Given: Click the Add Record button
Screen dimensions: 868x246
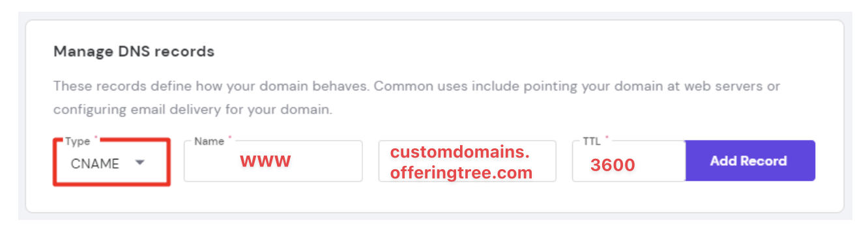Looking at the screenshot, I should (x=750, y=161).
